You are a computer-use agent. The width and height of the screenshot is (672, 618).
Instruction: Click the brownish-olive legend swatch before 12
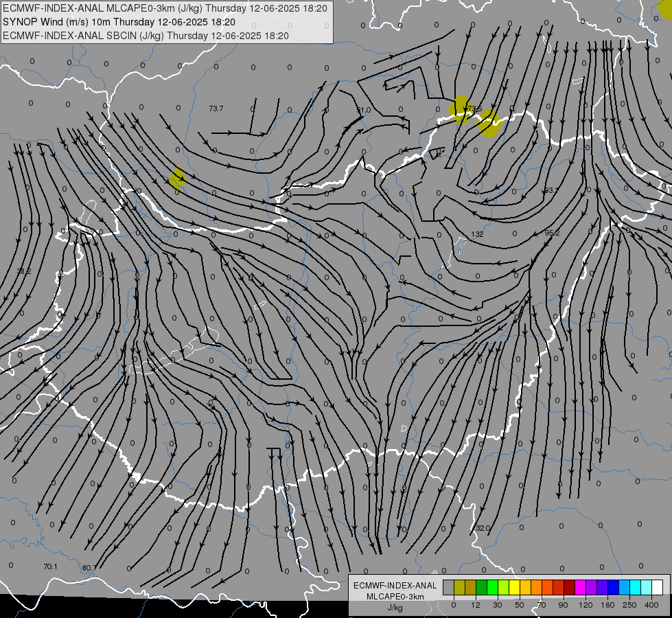(471, 588)
